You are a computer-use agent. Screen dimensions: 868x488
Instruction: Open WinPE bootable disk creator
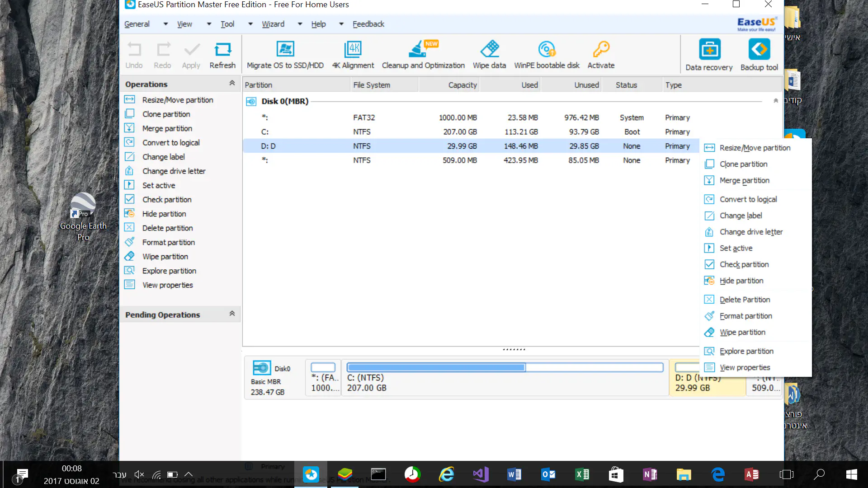click(547, 49)
